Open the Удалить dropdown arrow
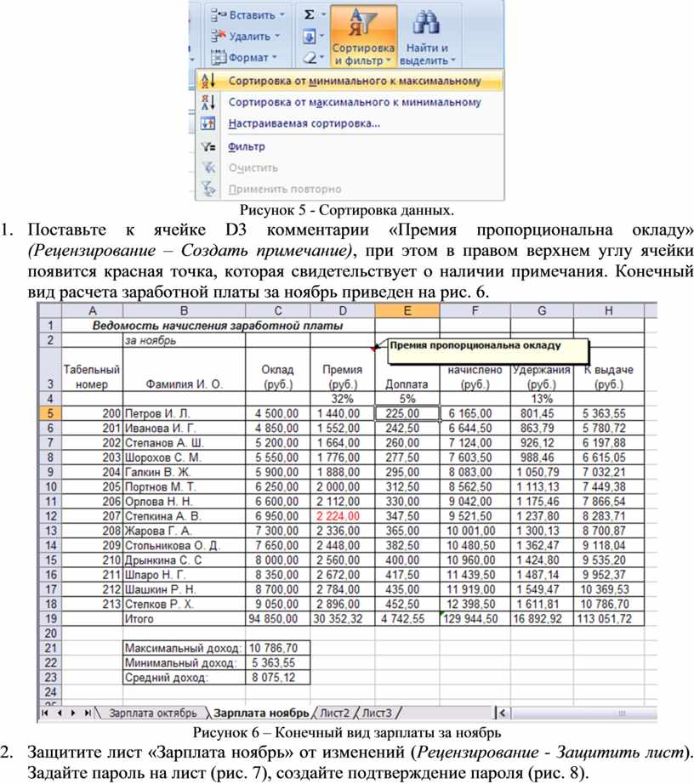 (277, 36)
